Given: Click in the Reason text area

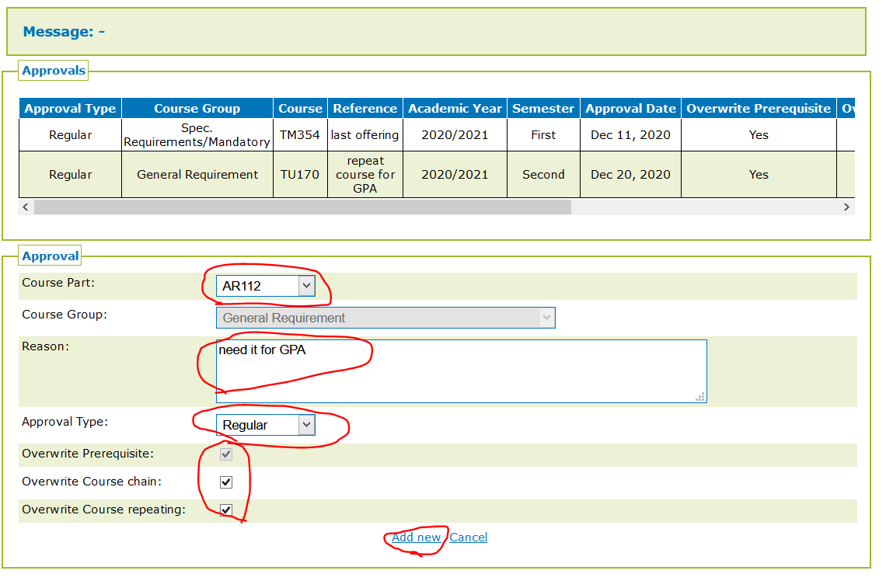Looking at the screenshot, I should point(462,371).
